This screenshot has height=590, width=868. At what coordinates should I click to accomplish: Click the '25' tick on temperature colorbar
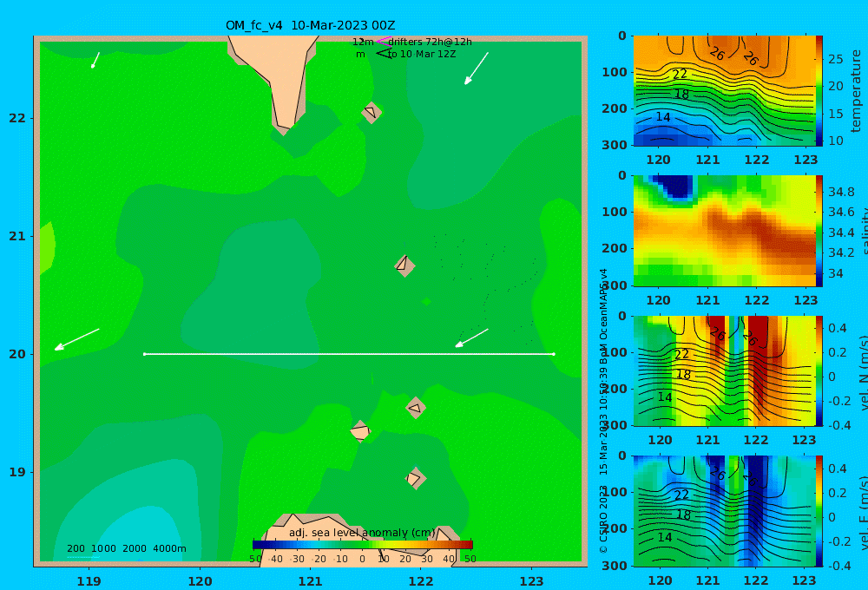(835, 59)
